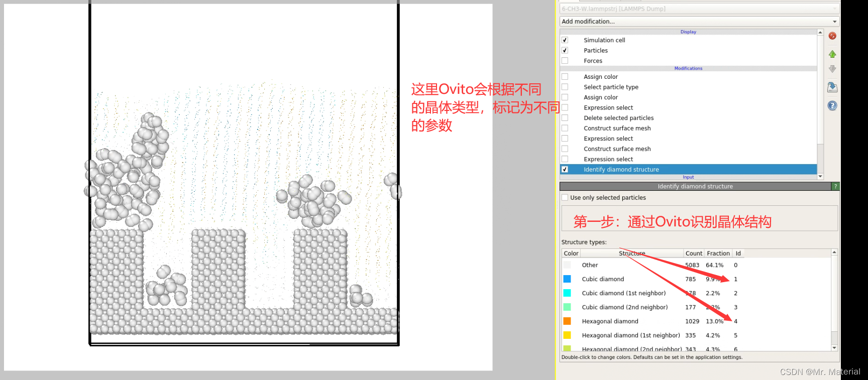Screen dimensions: 868x380
Task: Click Other structure color swatch
Action: pyautogui.click(x=567, y=265)
